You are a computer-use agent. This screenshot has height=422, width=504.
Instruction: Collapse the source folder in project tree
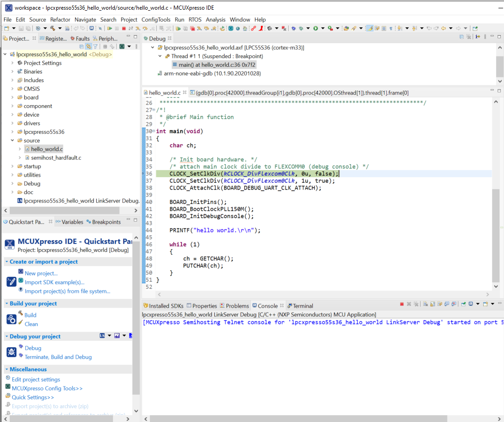pos(12,141)
